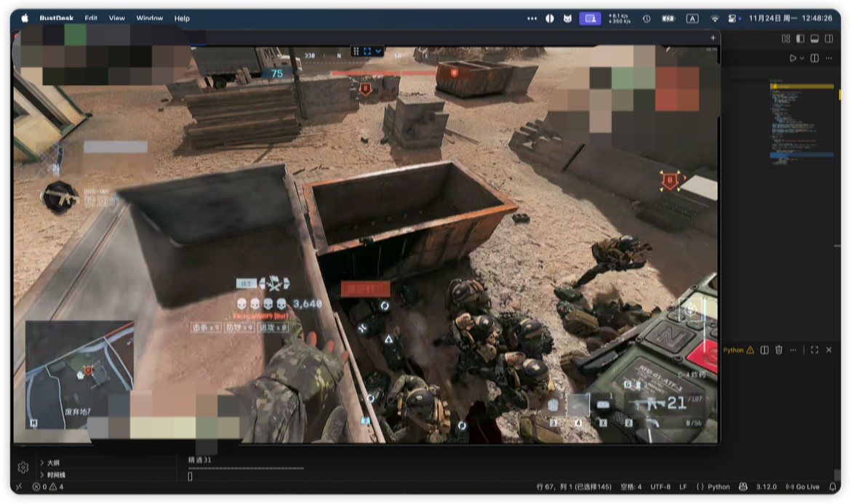Click the highlighted screen sharing menu bar icon
851x504 pixels.
tap(590, 18)
